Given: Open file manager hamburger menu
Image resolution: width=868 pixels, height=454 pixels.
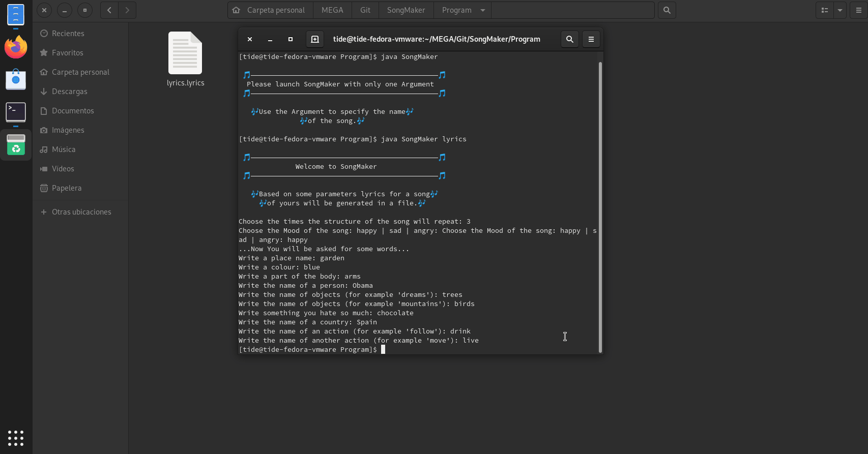Looking at the screenshot, I should pos(859,10).
